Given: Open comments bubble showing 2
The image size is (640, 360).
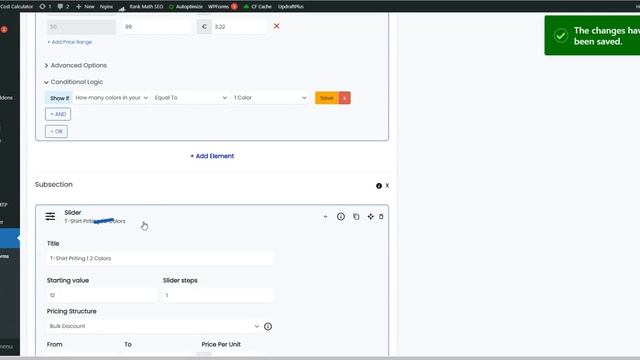Looking at the screenshot, I should tap(63, 7).
